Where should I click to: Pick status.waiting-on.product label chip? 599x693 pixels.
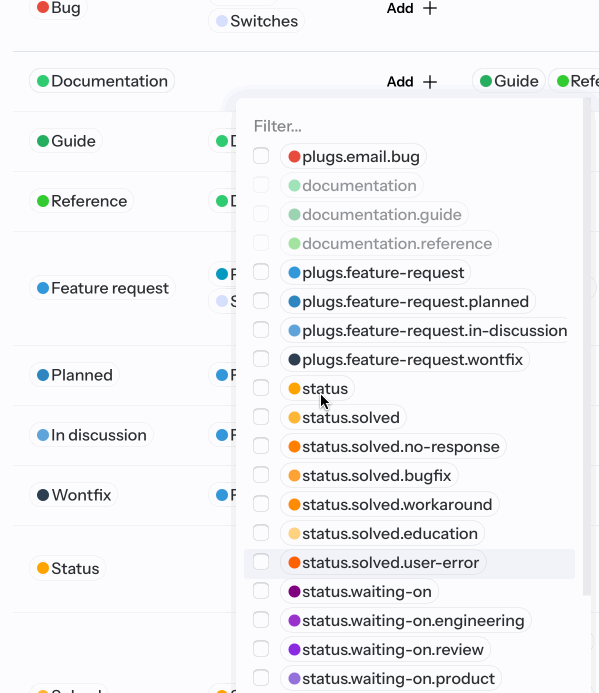[391, 678]
